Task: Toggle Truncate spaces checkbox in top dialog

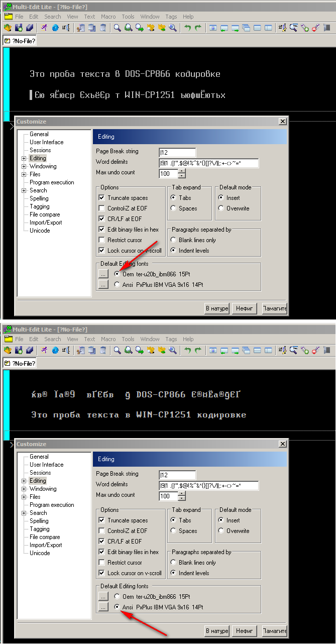Action: coord(102,198)
